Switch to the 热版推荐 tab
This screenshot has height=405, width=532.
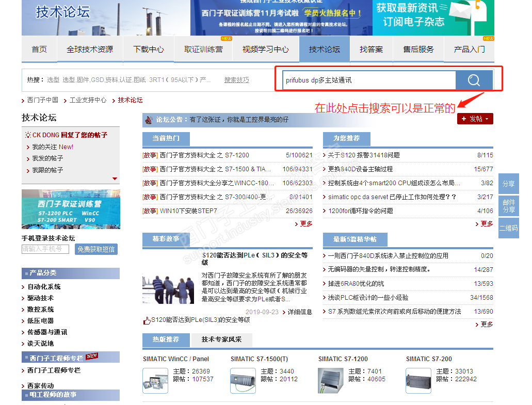166,339
